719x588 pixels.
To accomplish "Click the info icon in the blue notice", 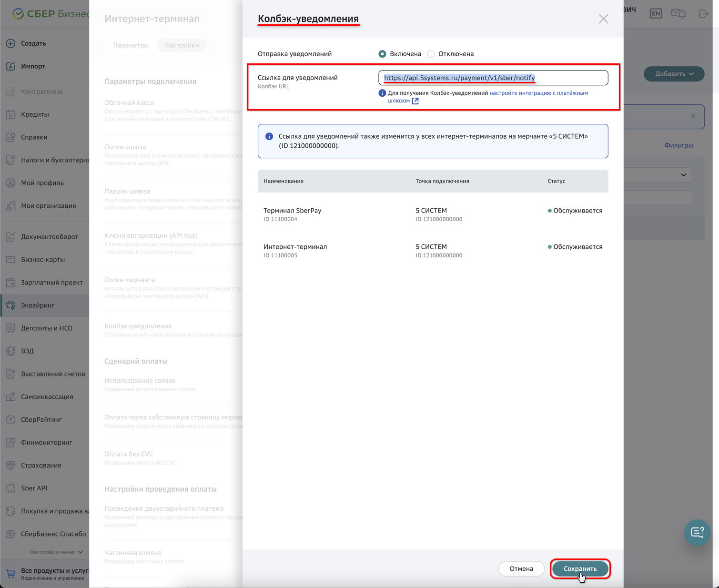I will point(269,136).
